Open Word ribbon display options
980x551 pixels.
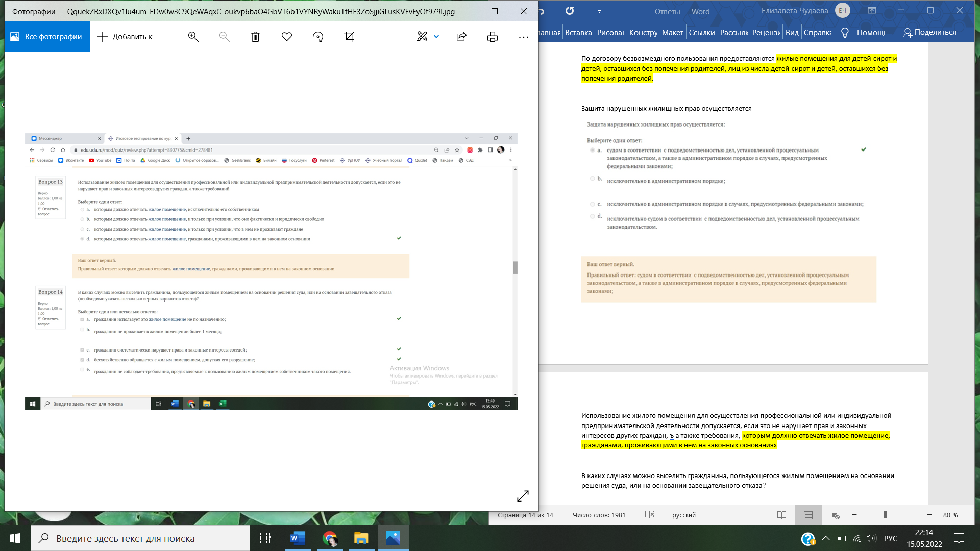(872, 11)
